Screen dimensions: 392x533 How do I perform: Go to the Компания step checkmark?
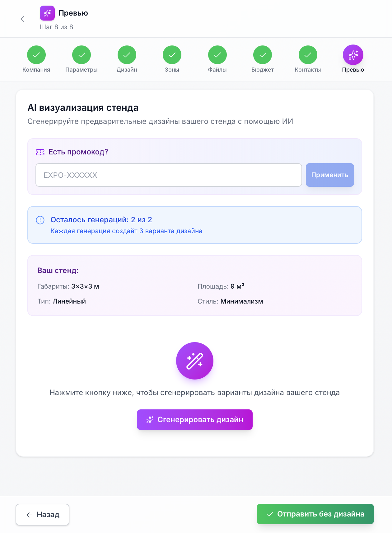[x=36, y=55]
